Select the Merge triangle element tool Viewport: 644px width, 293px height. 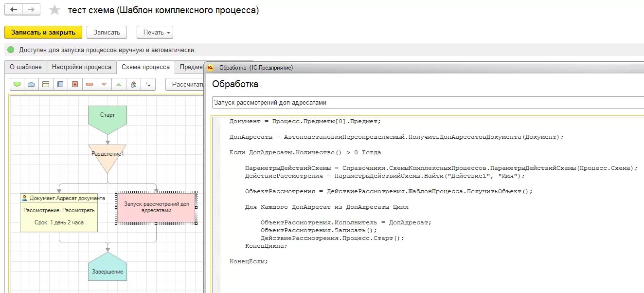click(x=118, y=84)
